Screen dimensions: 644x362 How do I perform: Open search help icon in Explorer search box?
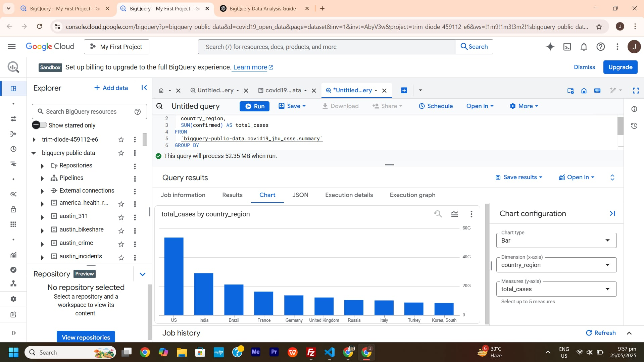[x=138, y=112]
